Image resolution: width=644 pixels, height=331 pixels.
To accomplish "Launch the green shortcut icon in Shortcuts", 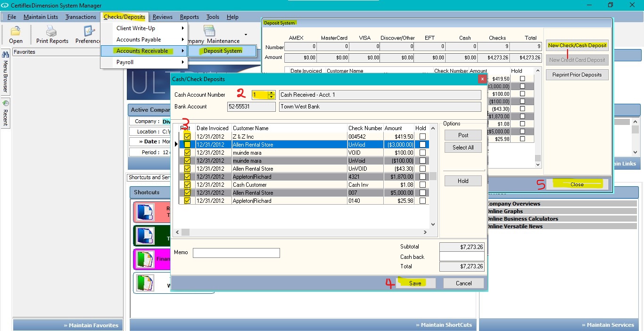I will (x=145, y=235).
